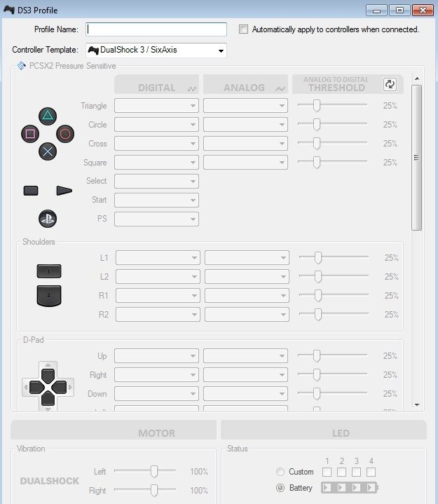Open D-Pad Down analog dropdown

[245, 394]
